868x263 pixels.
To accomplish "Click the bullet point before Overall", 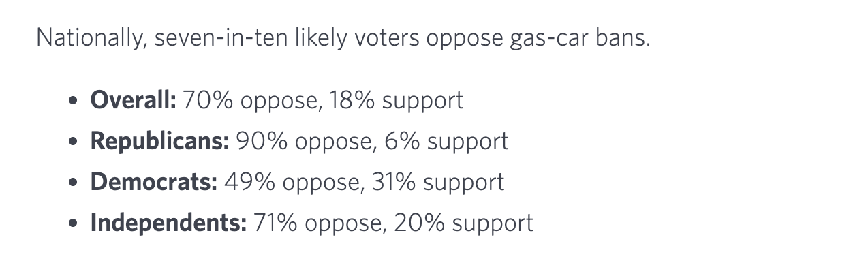I will click(74, 102).
